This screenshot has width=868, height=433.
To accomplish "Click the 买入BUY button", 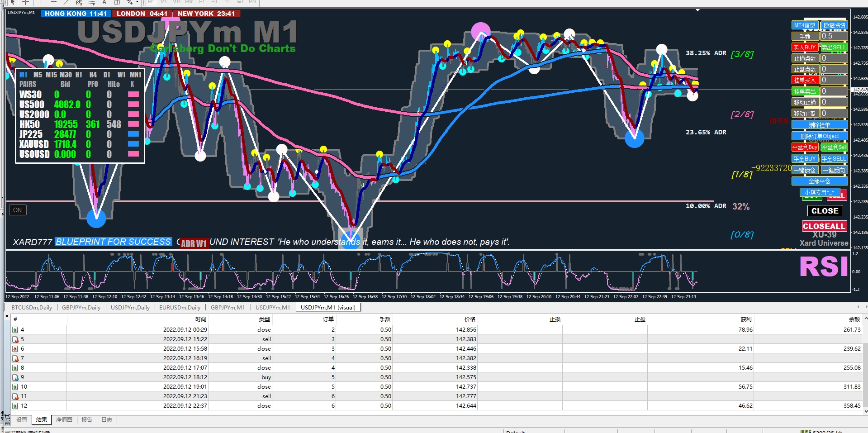I will click(805, 47).
